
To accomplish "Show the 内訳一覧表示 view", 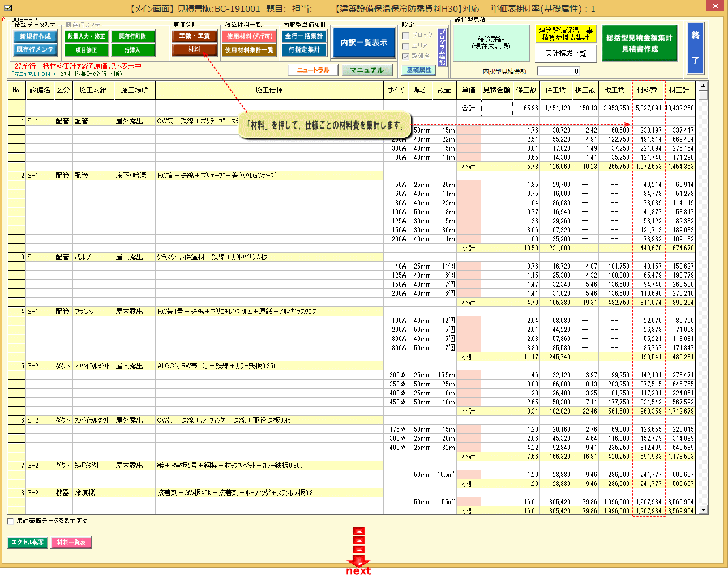I will tap(364, 43).
